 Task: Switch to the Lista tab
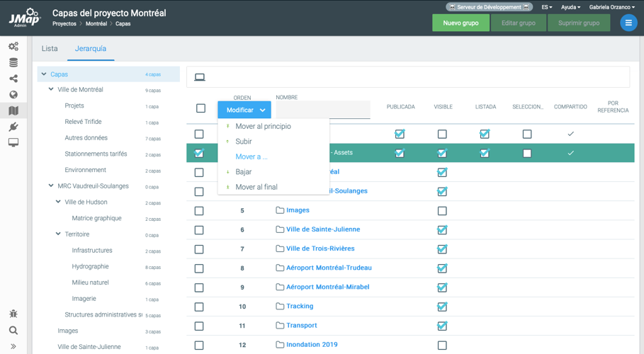pos(50,49)
